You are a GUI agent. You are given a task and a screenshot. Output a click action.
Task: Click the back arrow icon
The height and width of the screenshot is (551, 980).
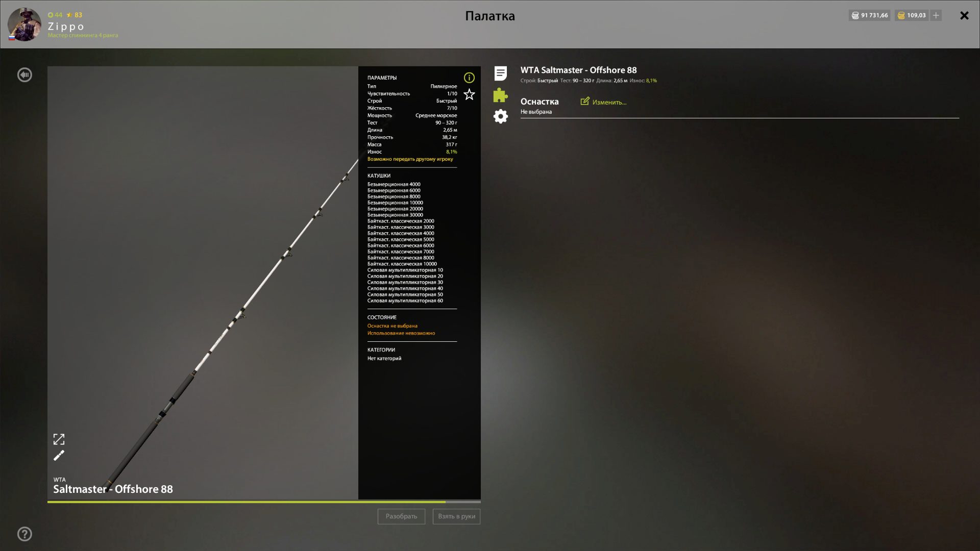pos(24,75)
